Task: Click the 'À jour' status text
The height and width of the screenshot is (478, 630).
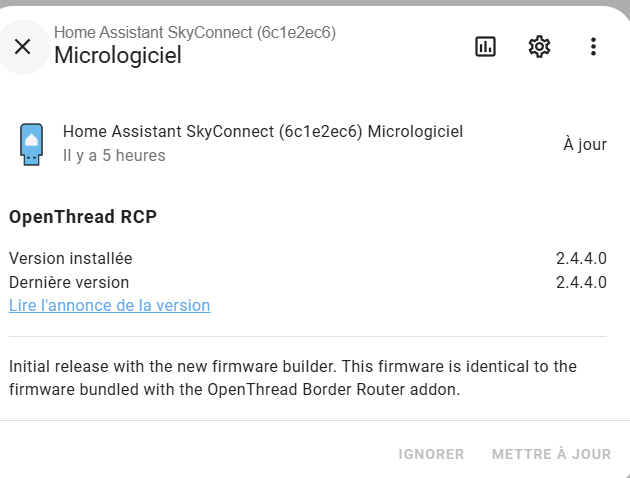Action: (x=585, y=144)
